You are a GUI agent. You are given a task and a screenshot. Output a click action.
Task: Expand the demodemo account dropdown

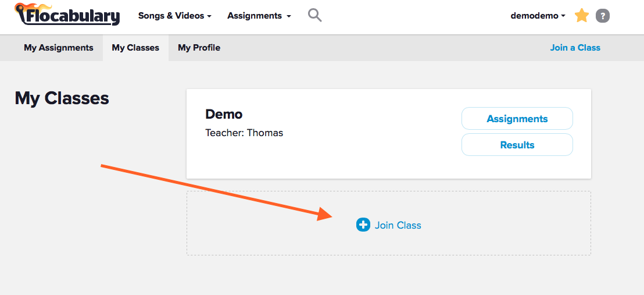tap(538, 16)
